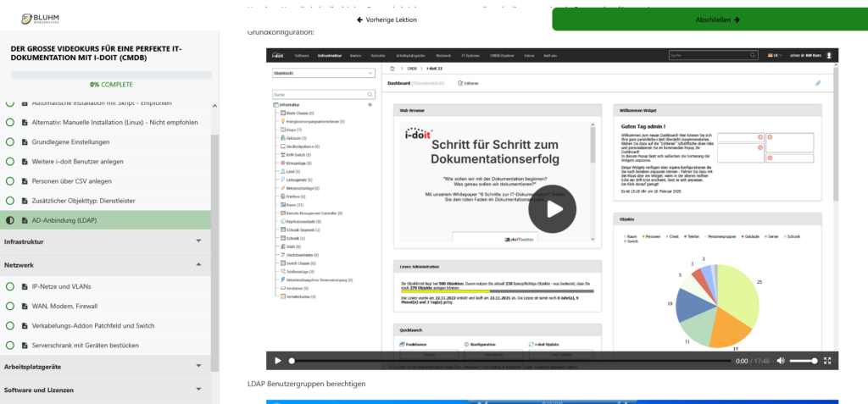Image resolution: width=868 pixels, height=404 pixels.
Task: Open the 'WAN, Modem, Firewall' lesson
Action: (x=64, y=306)
